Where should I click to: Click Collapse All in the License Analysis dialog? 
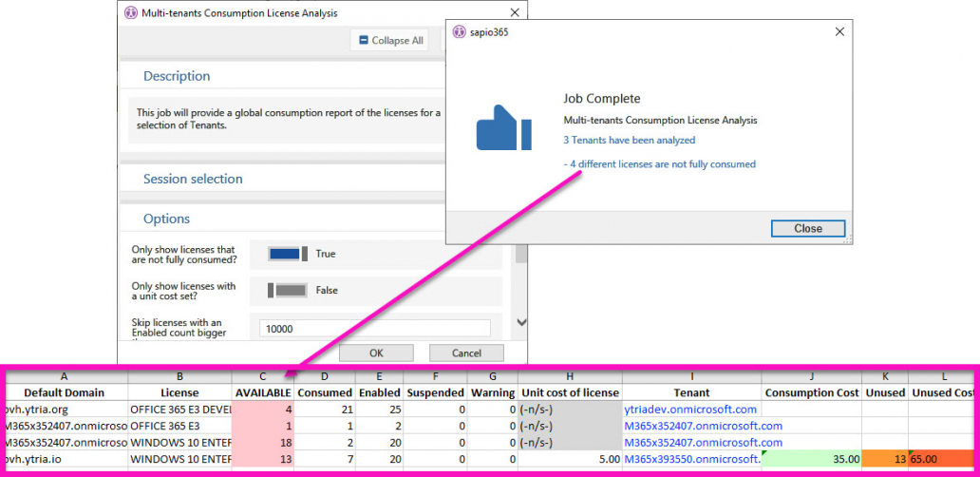click(x=389, y=41)
